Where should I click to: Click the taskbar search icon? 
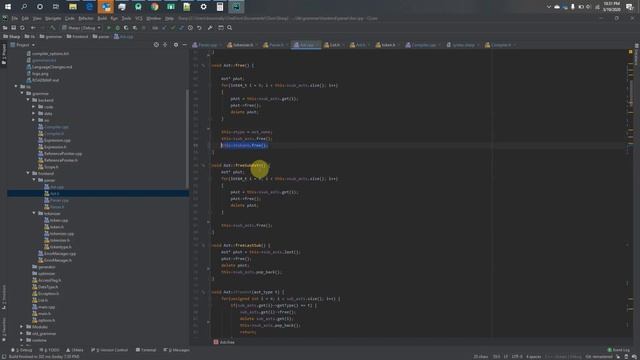(x=24, y=7)
